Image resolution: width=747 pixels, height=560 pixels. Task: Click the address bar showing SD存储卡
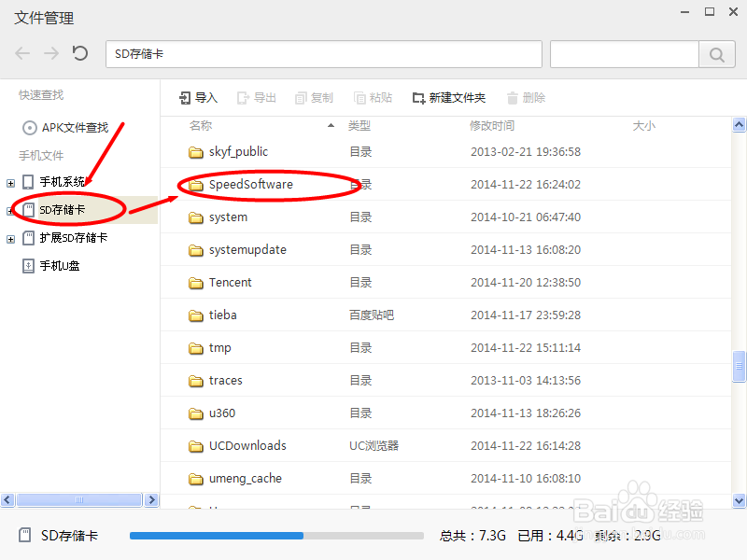(323, 54)
